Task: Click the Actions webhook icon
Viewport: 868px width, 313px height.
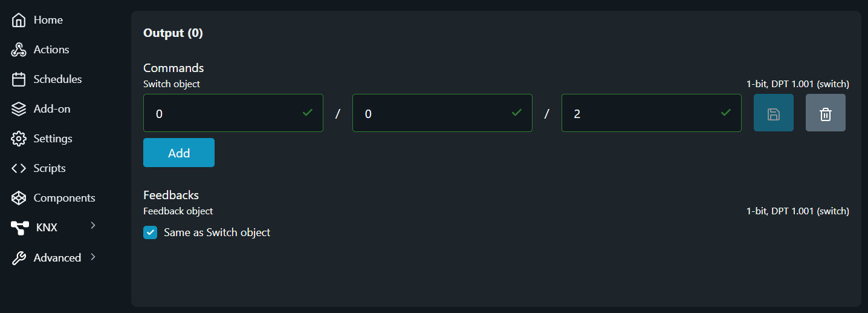Action: (x=19, y=50)
